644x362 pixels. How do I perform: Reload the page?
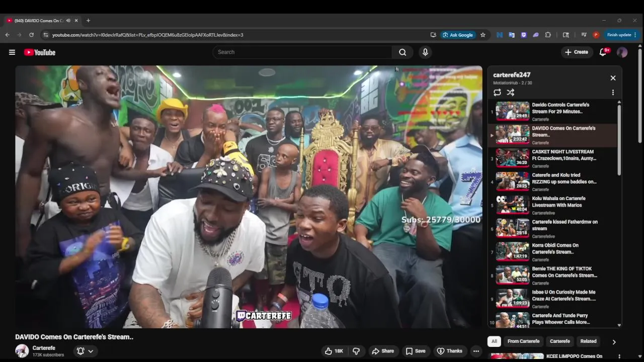point(31,35)
